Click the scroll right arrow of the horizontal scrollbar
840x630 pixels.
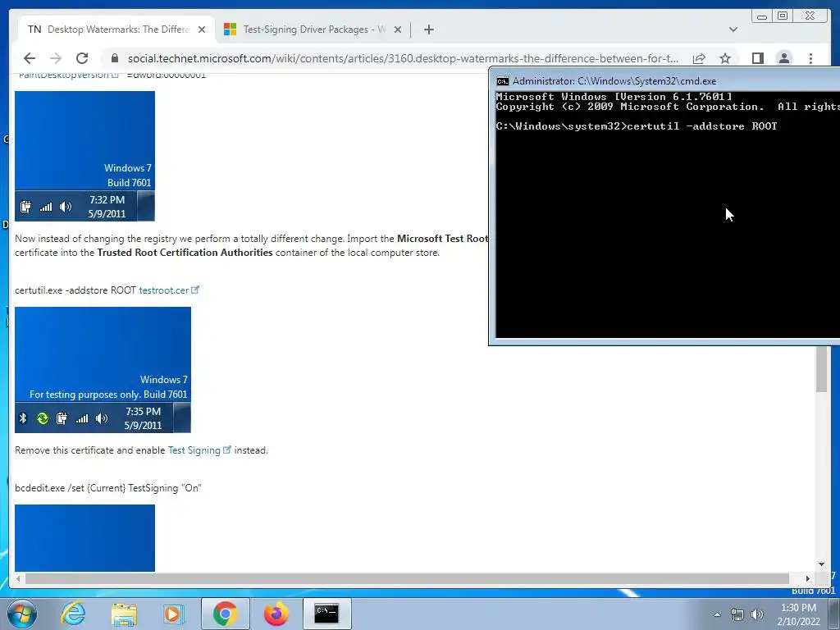click(808, 578)
